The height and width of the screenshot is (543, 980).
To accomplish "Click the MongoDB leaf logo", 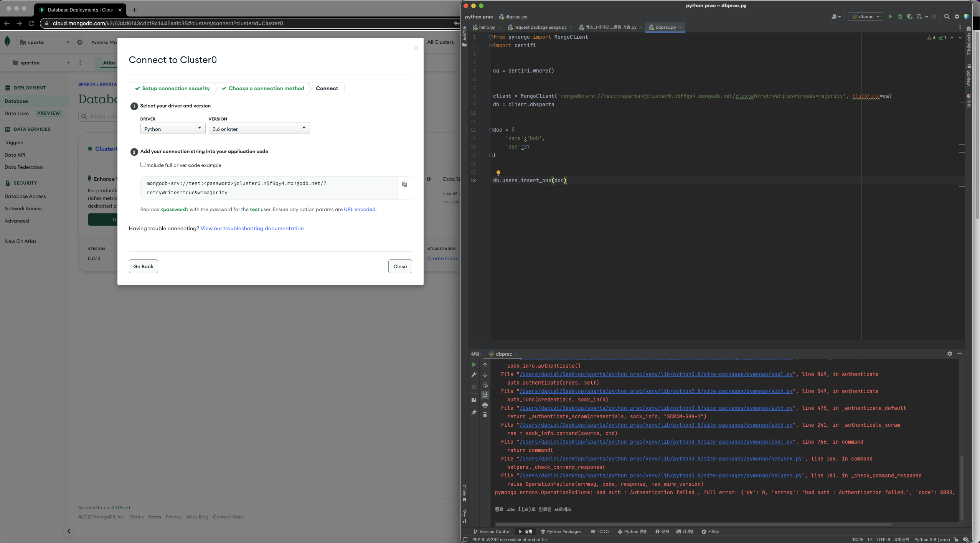I will (x=7, y=42).
